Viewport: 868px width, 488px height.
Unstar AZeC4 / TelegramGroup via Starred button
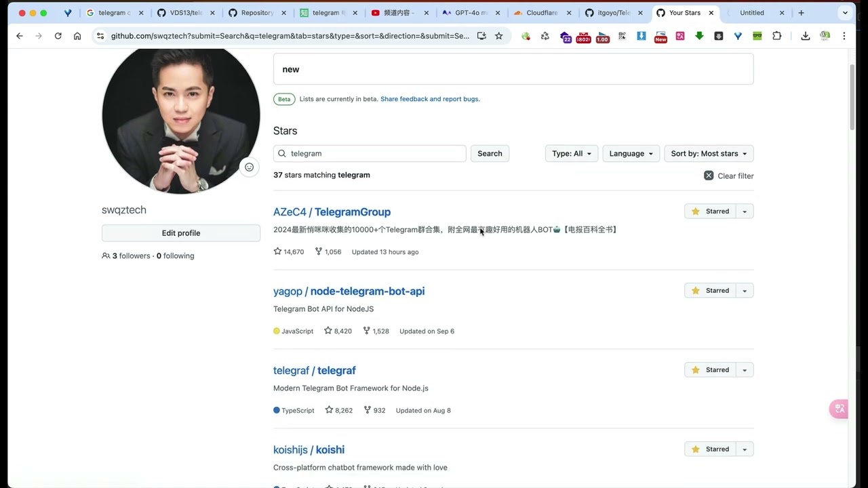pos(709,211)
